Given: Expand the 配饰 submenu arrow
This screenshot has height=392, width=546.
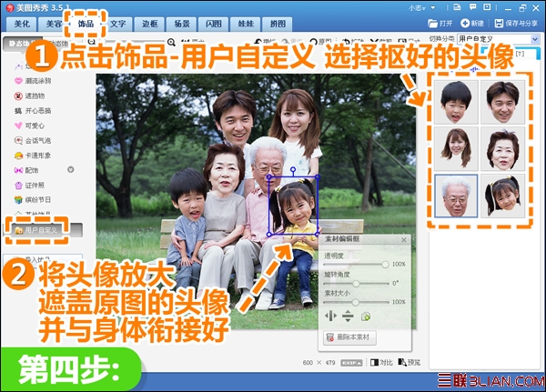Looking at the screenshot, I should (71, 169).
